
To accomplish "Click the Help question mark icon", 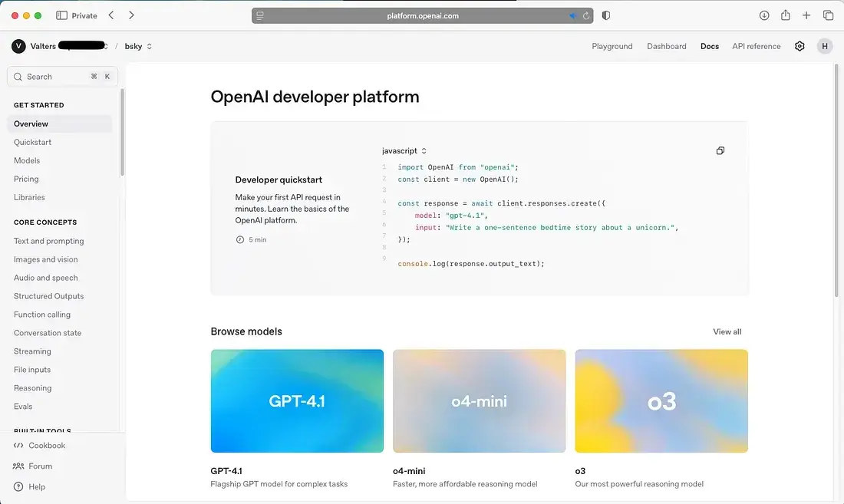I will tap(18, 487).
